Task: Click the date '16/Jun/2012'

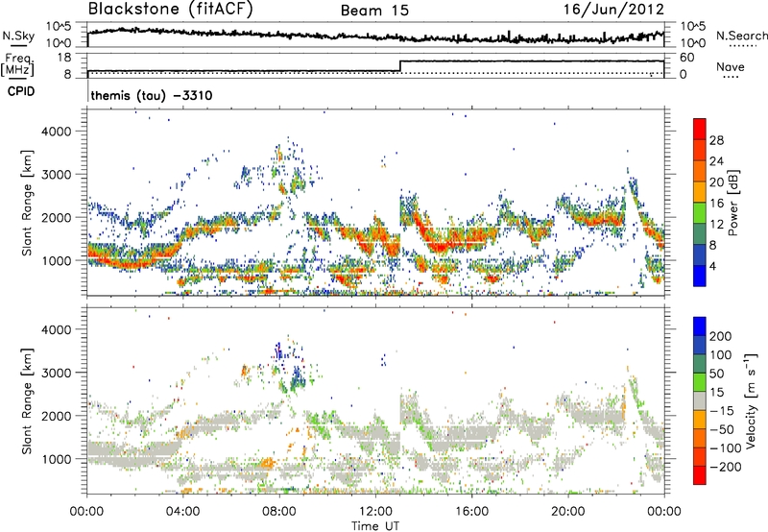Action: [613, 10]
